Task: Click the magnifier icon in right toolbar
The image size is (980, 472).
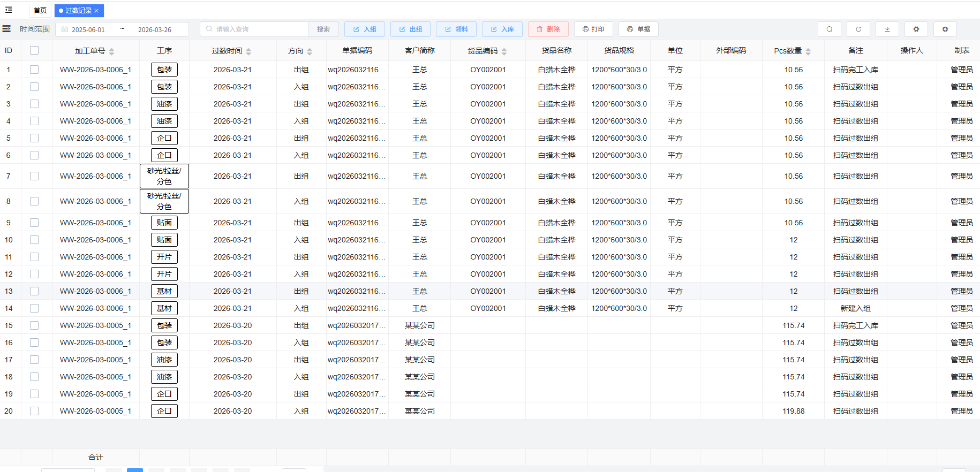Action: coord(829,29)
